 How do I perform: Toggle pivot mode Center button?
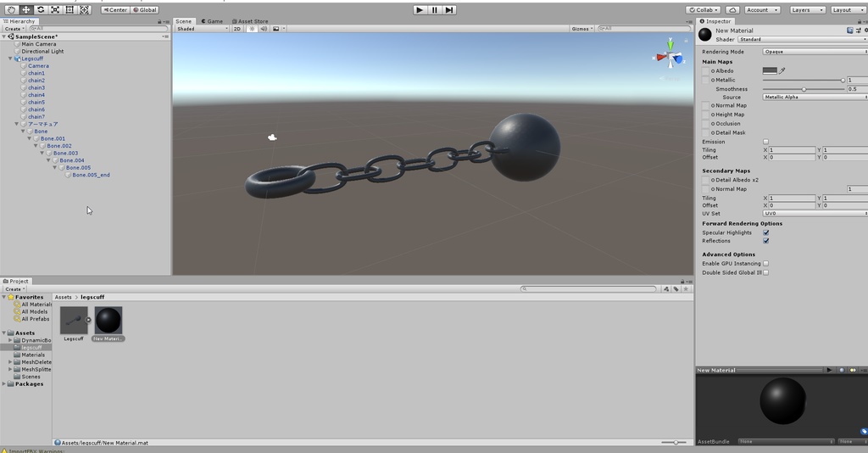115,10
